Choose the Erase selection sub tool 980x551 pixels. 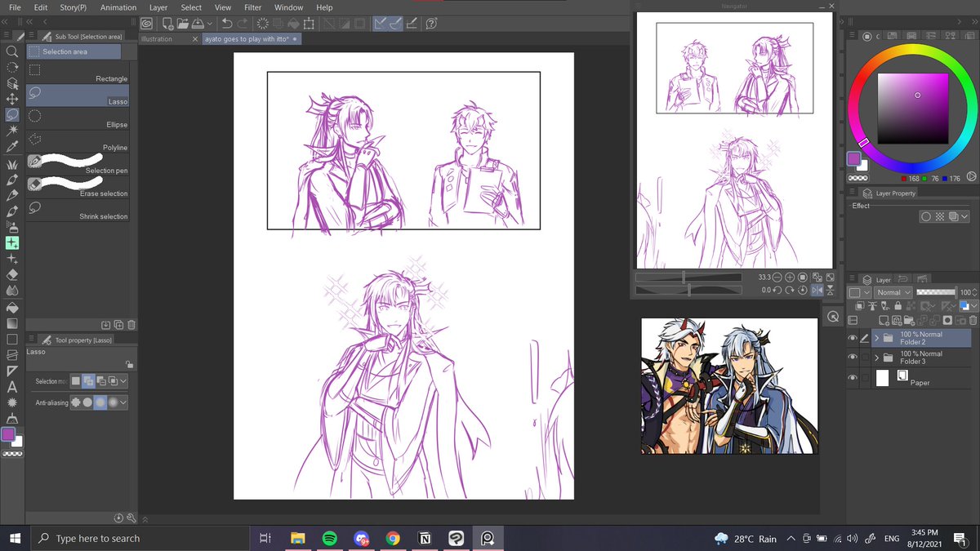pos(78,187)
